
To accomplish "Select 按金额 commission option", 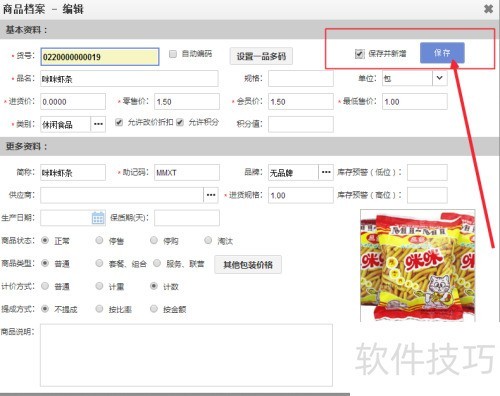I will tap(154, 309).
